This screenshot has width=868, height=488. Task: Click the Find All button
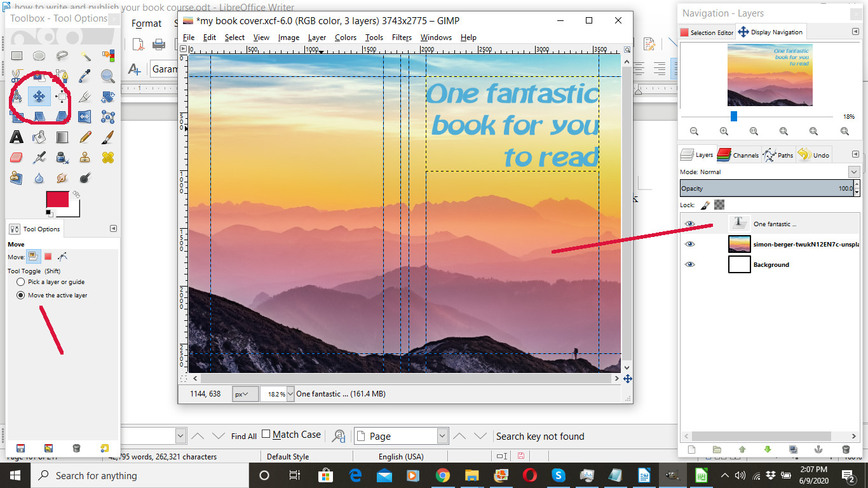[x=244, y=437]
